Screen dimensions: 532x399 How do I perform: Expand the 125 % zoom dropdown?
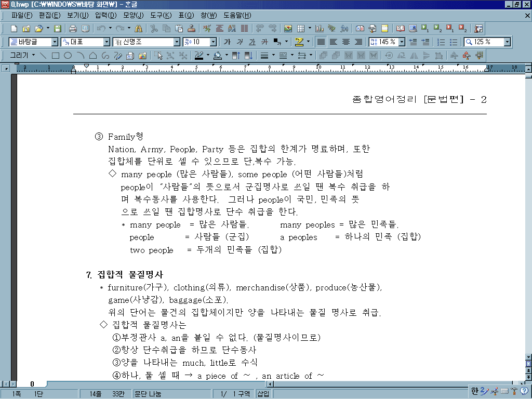click(x=507, y=42)
